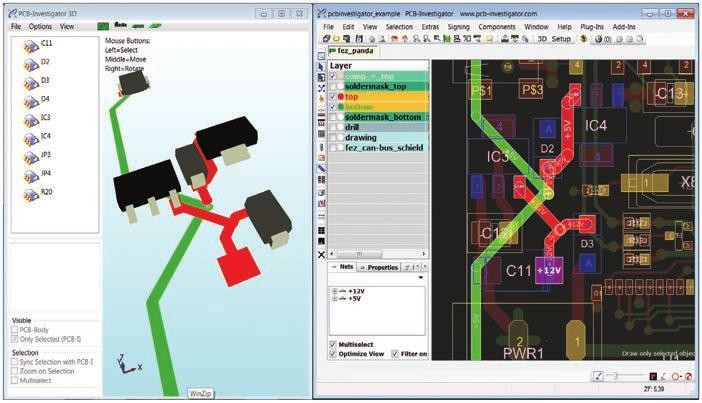Viewport: 702px width, 403px height.
Task: Toggle Optimize View checkbox
Action: click(x=333, y=354)
